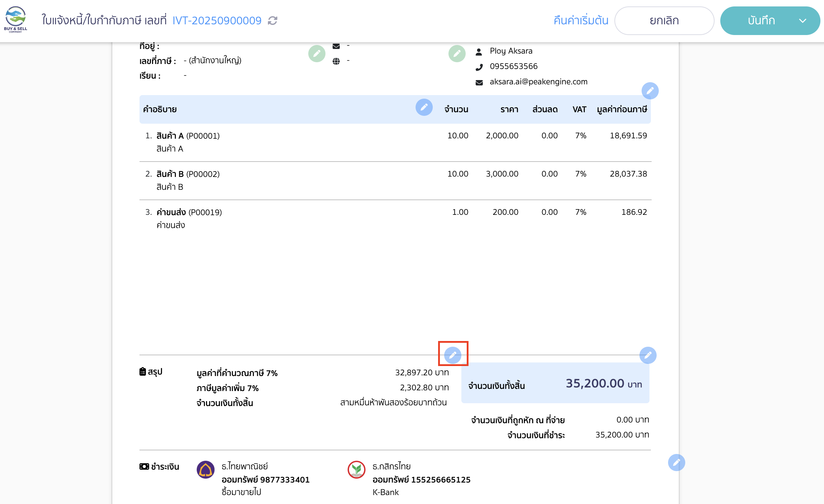Click the money icon next to ชำระเงิน

click(144, 466)
